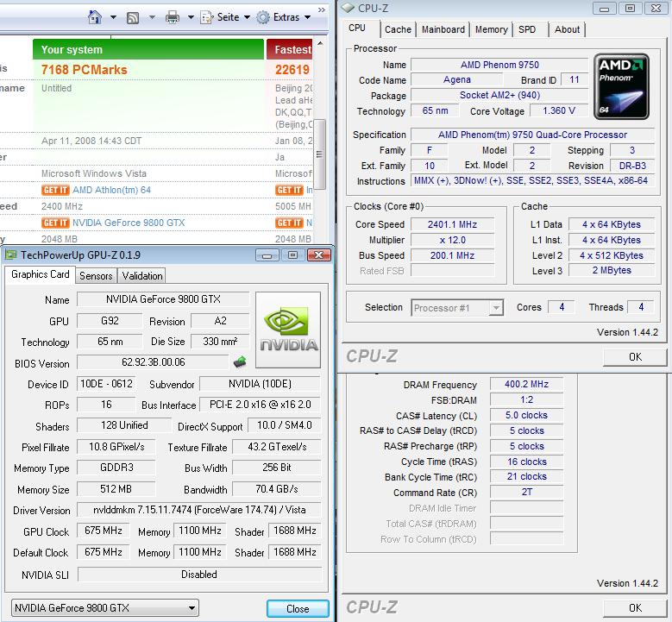Switch to the About tab in CPU-Z
Screen dimensions: 672x622
pos(567,29)
